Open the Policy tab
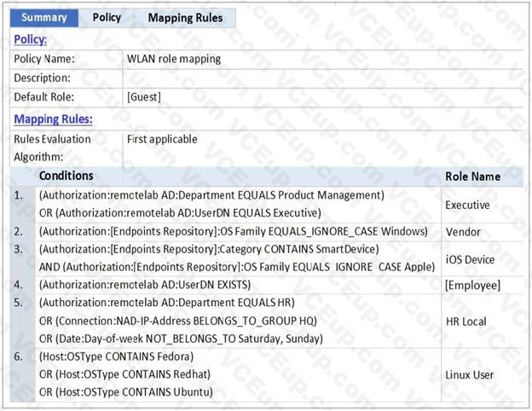The height and width of the screenshot is (411, 532). 107,18
